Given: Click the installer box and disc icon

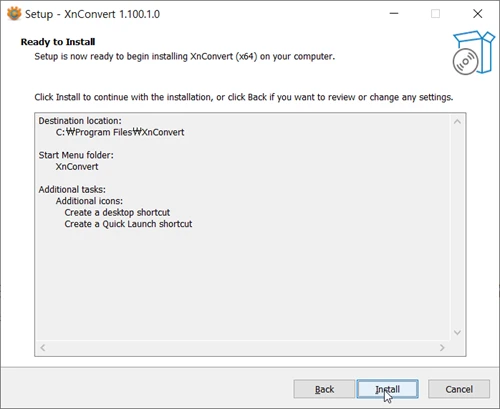Looking at the screenshot, I should [473, 53].
